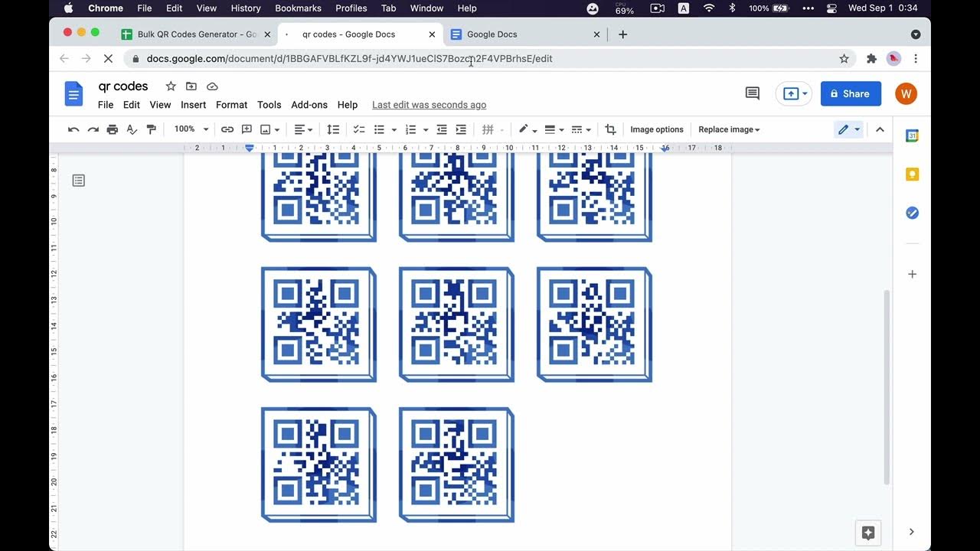Bookmark this page with the star
The width and height of the screenshot is (980, 551).
pos(844,59)
